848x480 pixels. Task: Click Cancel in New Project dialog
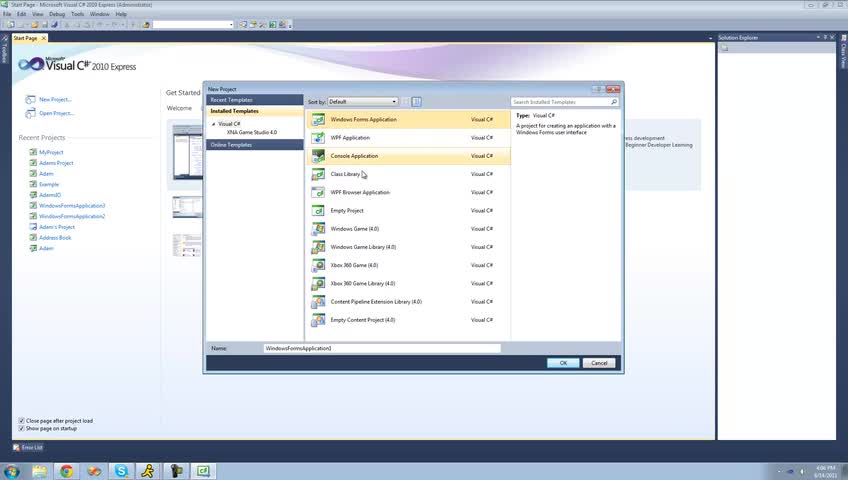(599, 363)
